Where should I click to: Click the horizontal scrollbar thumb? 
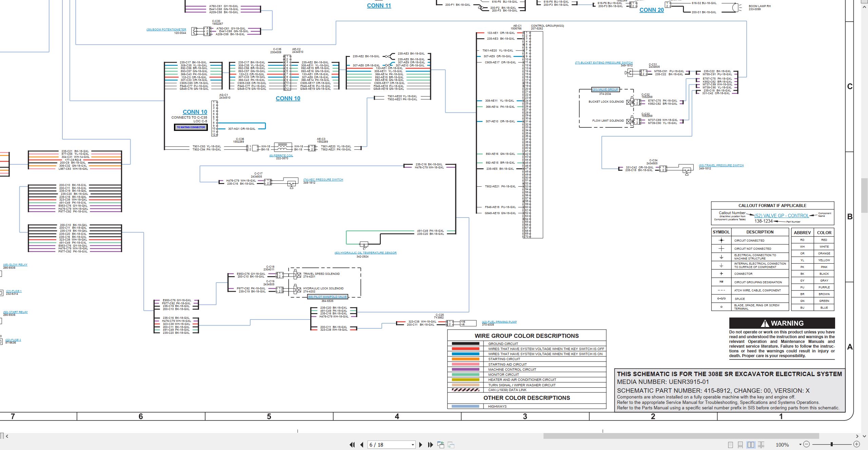coord(681,436)
